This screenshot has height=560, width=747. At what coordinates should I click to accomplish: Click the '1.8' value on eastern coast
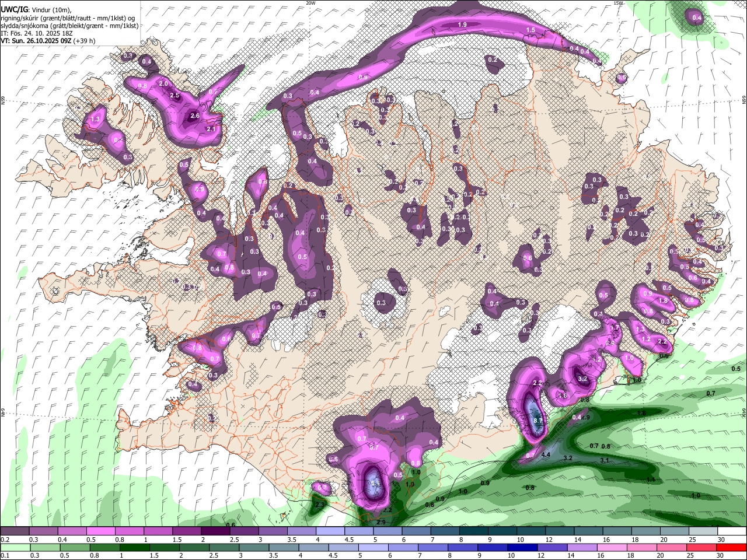pyautogui.click(x=663, y=300)
